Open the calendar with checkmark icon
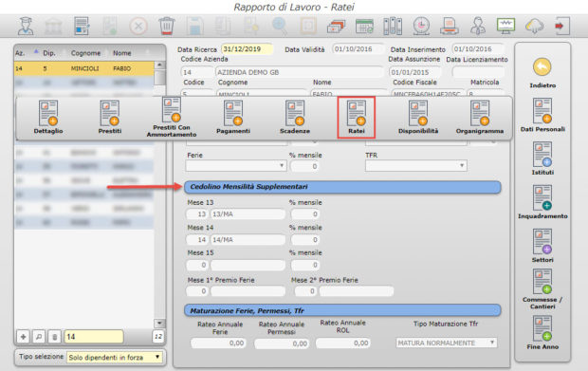Viewport: 588px width, 371px height. tap(364, 27)
